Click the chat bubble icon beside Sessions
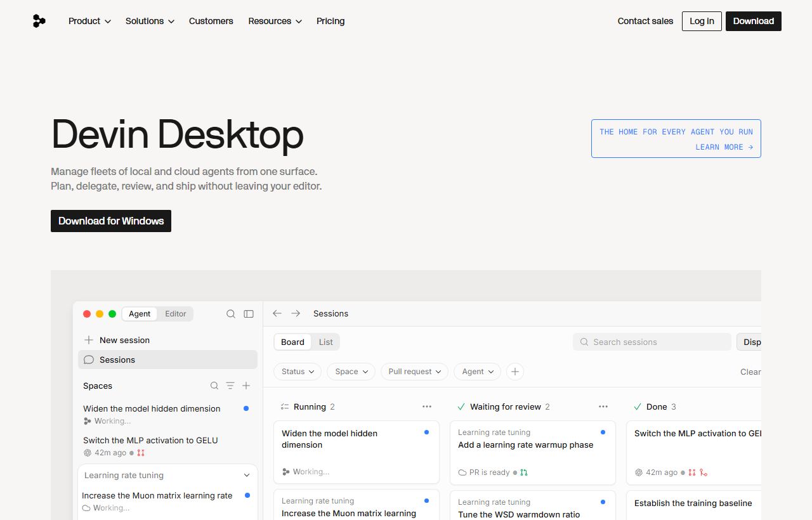The width and height of the screenshot is (812, 520). tap(89, 360)
